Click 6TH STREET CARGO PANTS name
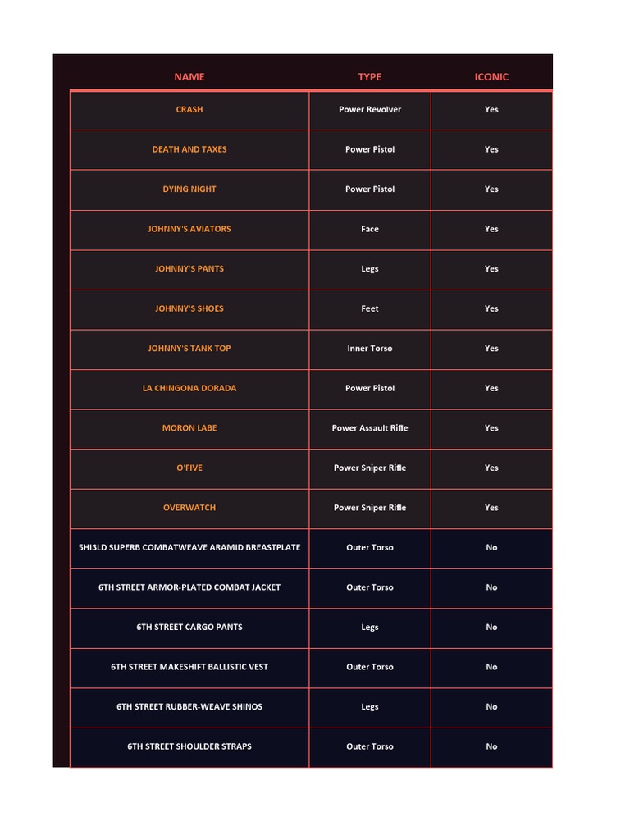 click(x=189, y=627)
